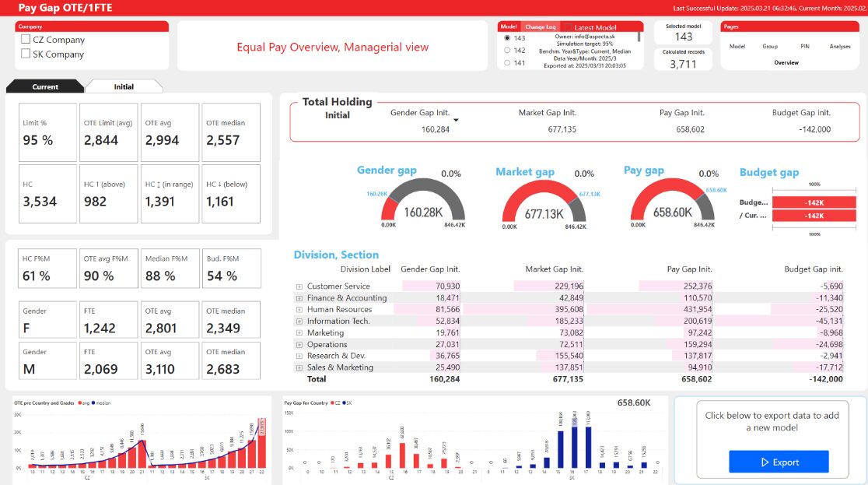Screen dimensions: 868x485
Task: Click the CZ red legend marker
Action: pyautogui.click(x=332, y=403)
